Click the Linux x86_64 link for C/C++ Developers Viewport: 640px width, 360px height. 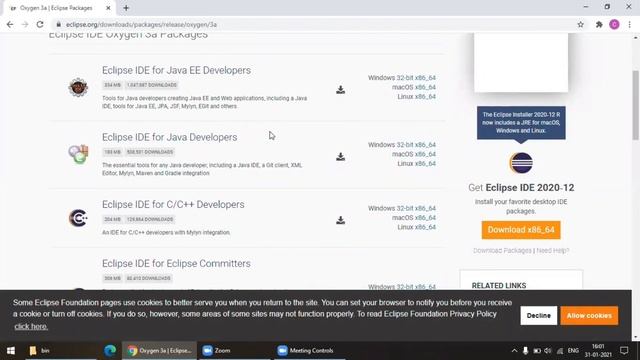click(425, 227)
